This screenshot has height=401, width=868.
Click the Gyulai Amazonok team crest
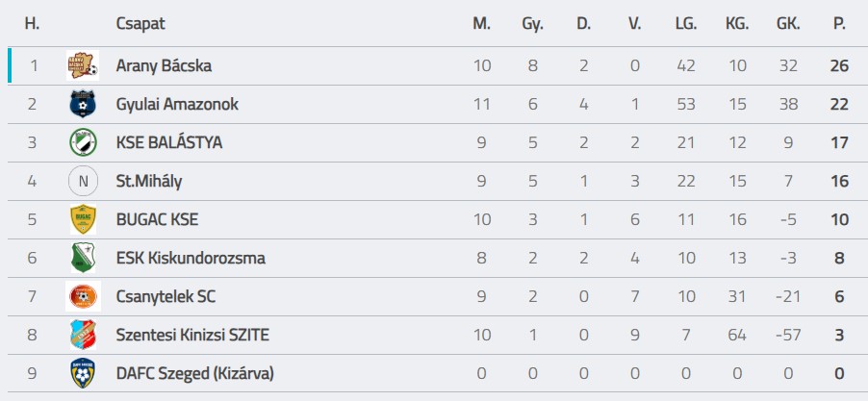83,104
